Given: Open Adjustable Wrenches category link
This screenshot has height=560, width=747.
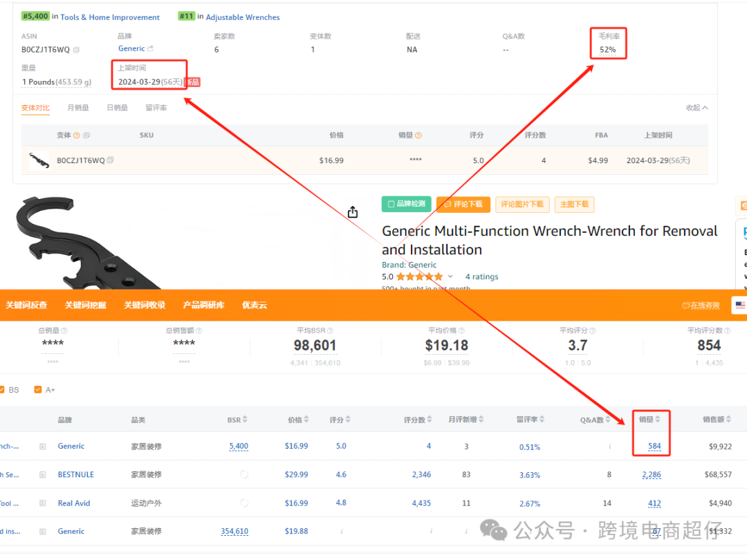Looking at the screenshot, I should pos(243,17).
